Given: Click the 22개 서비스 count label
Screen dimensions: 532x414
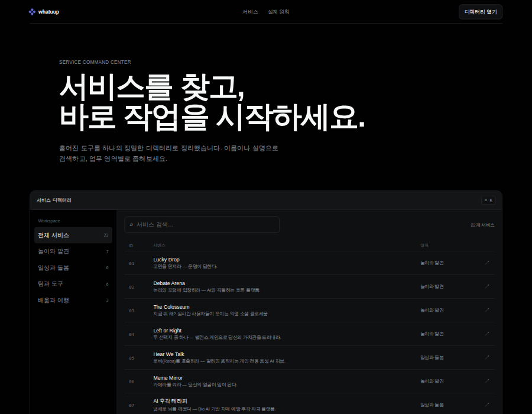Looking at the screenshot, I should tap(482, 225).
